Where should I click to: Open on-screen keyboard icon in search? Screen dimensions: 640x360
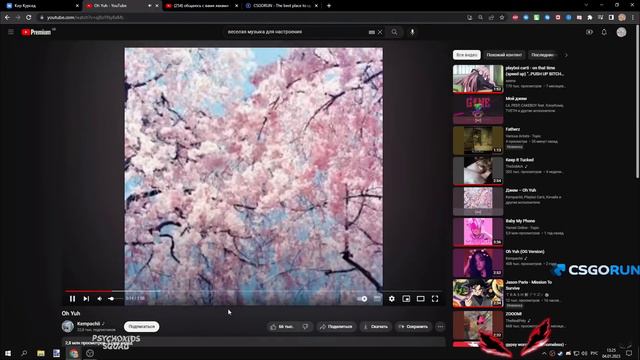coord(371,32)
